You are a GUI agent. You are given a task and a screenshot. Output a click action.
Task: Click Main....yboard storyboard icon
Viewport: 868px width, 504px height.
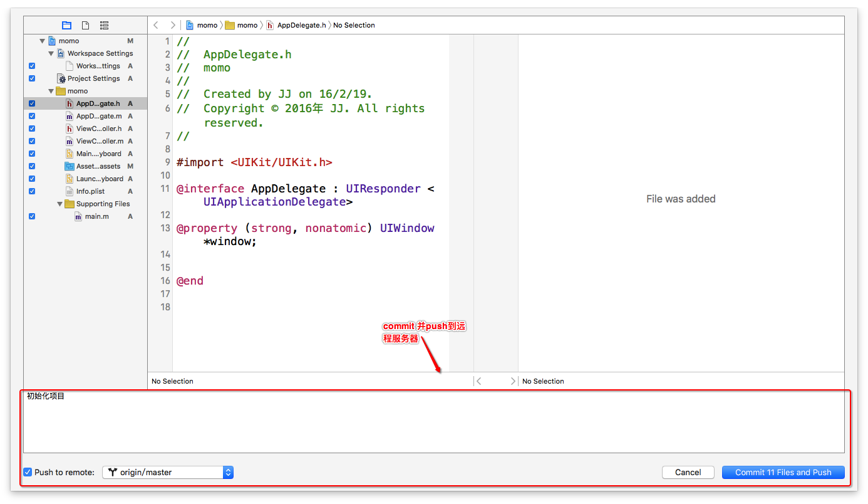point(70,154)
